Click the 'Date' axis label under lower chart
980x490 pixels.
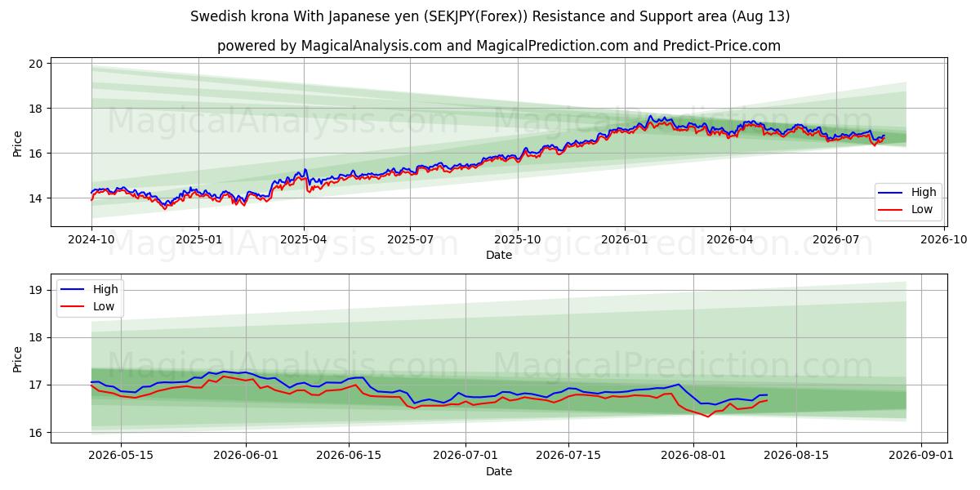[x=499, y=471]
